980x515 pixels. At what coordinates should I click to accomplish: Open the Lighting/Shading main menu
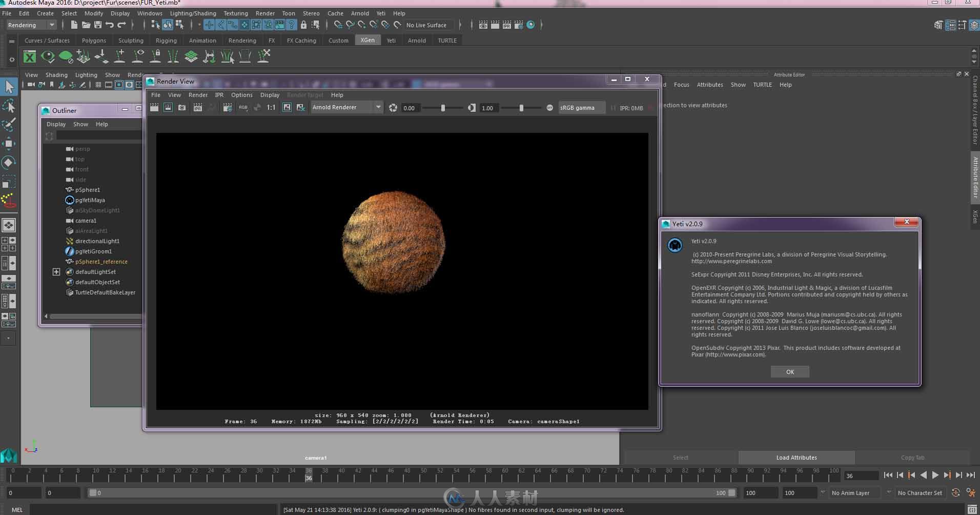tap(193, 13)
